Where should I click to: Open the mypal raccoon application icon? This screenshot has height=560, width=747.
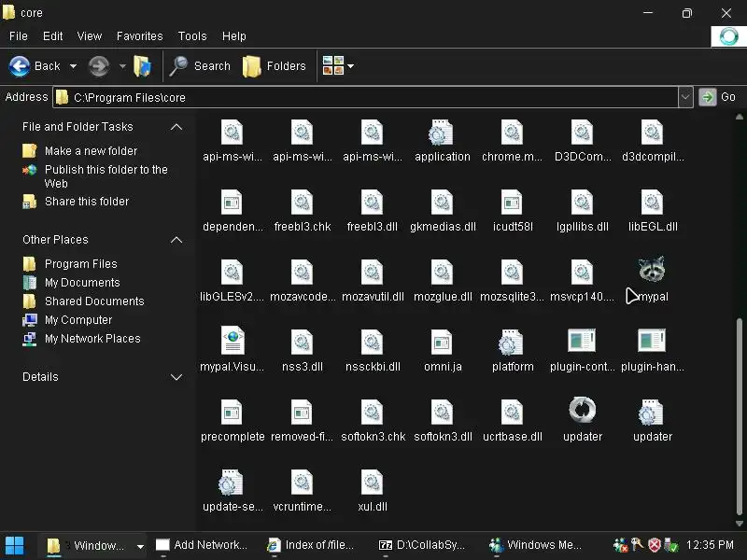[651, 269]
